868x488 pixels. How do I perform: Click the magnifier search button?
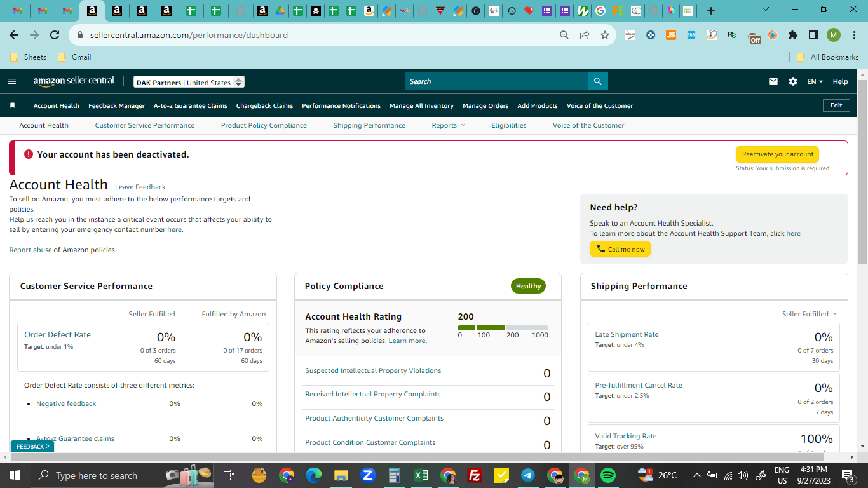pyautogui.click(x=597, y=81)
